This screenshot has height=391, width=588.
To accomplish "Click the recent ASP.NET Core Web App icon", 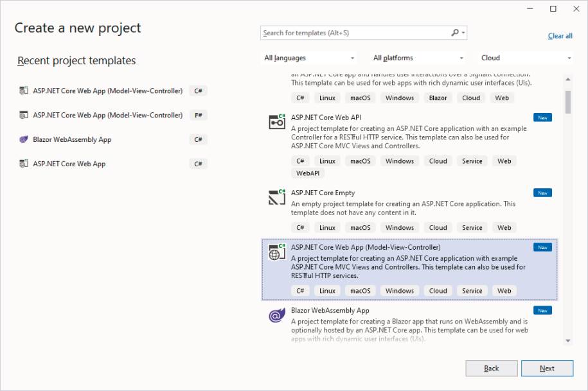I will tap(24, 164).
